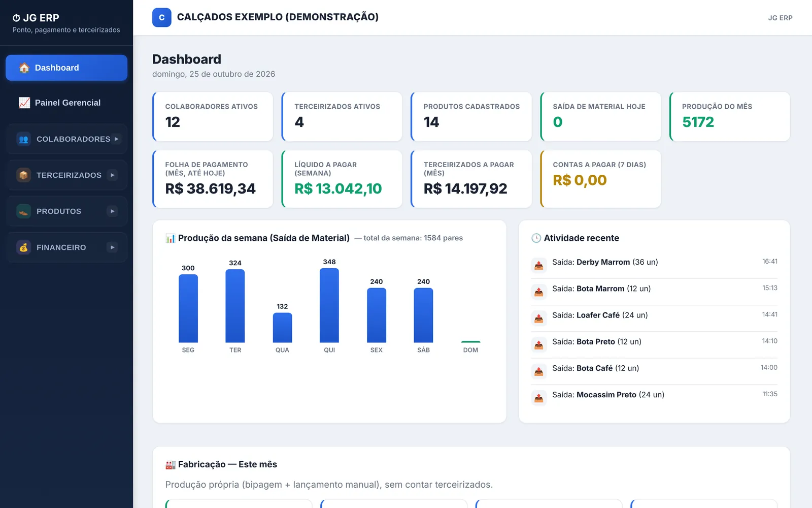812x508 pixels.
Task: Click the SEG bar showing 300
Action: click(x=188, y=308)
